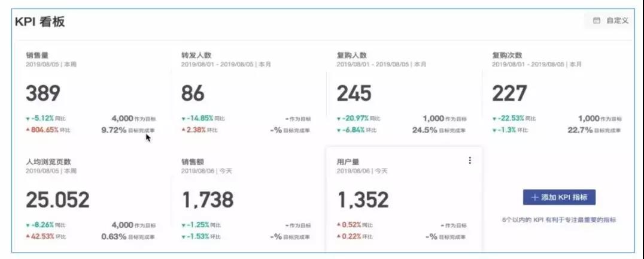Image resolution: width=644 pixels, height=259 pixels.
Task: Click the KPI 看板 heading
Action: (40, 22)
